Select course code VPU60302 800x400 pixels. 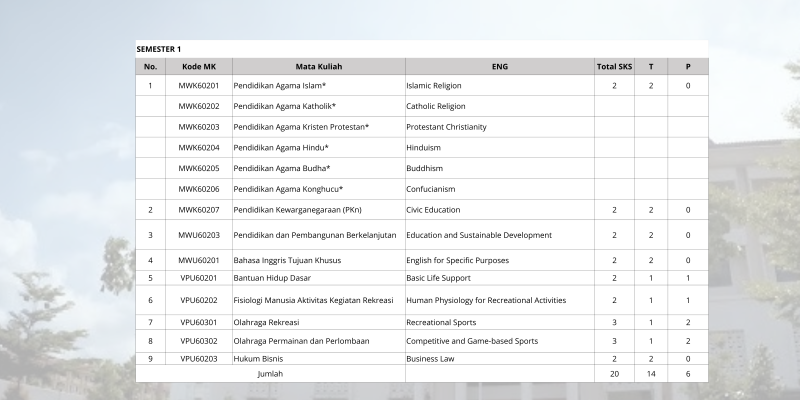pyautogui.click(x=199, y=341)
